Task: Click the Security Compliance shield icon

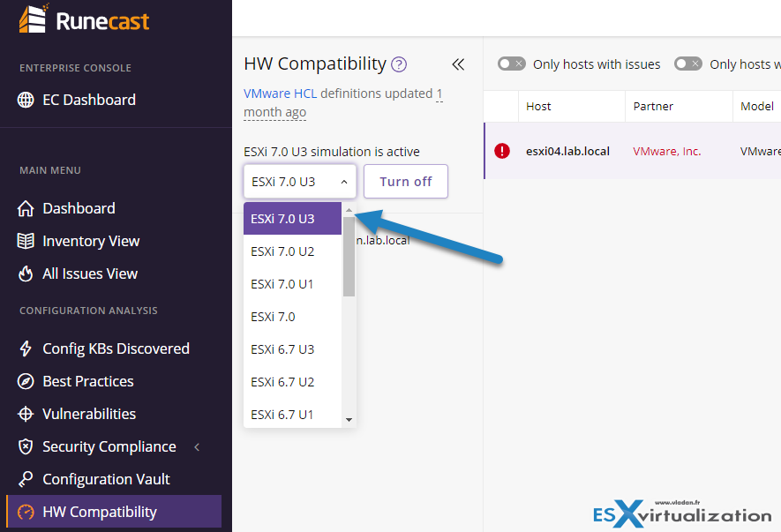Action: pyautogui.click(x=26, y=446)
